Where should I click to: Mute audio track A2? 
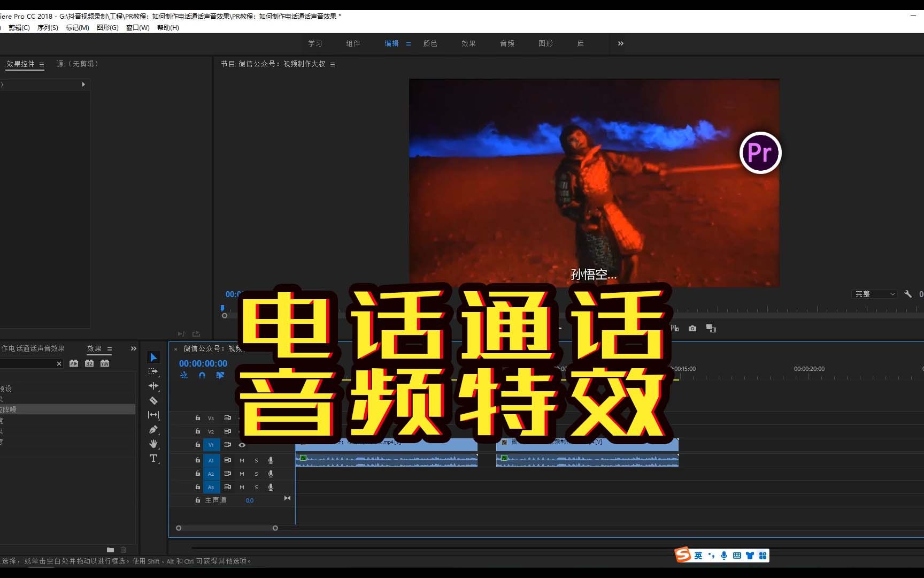coord(242,474)
